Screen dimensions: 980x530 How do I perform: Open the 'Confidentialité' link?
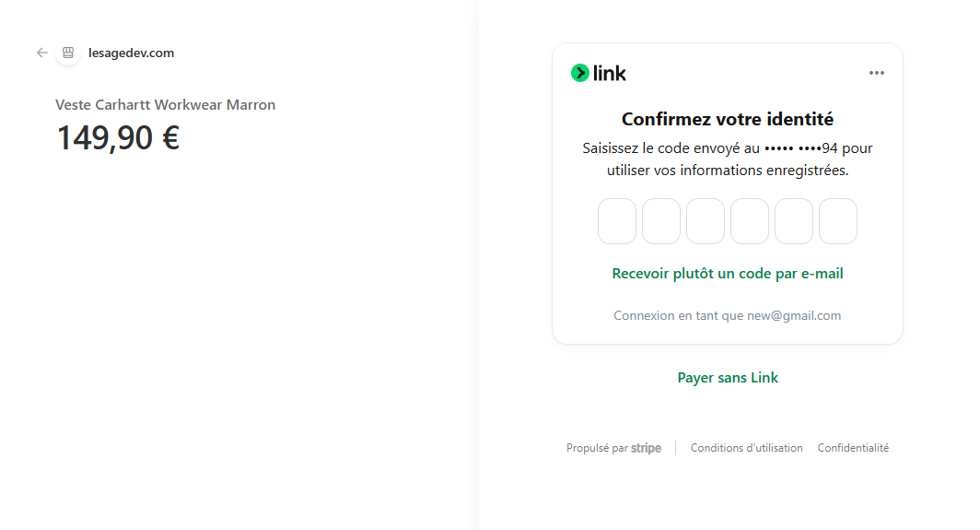point(853,448)
